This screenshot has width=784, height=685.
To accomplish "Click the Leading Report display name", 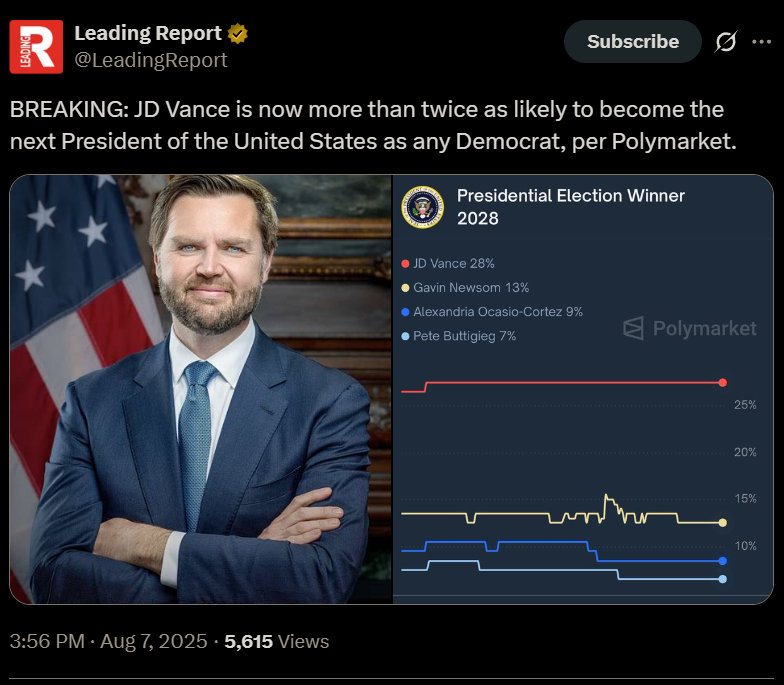I will coord(148,34).
